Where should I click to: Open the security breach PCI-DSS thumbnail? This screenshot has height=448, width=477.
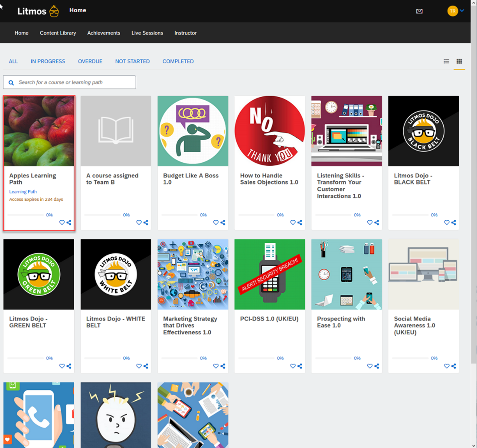270,274
